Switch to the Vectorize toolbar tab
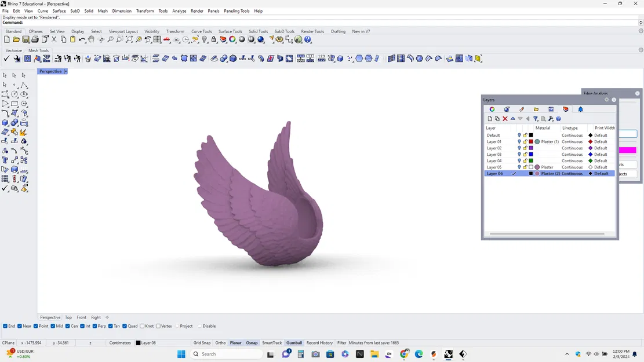The width and height of the screenshot is (644, 362). click(13, 50)
